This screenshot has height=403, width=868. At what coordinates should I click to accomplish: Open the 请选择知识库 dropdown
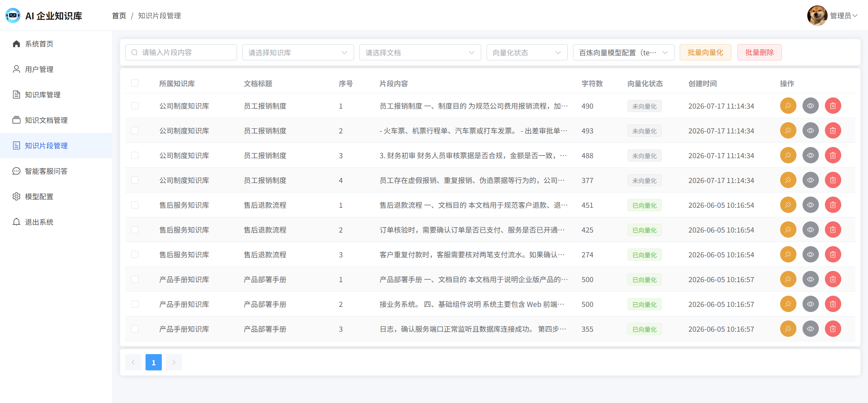tap(298, 52)
